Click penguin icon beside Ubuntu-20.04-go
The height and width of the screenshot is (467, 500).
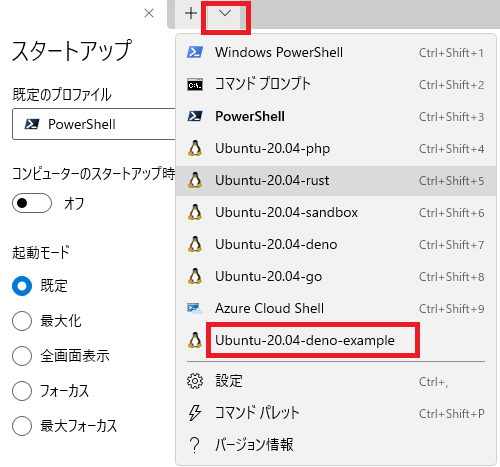click(195, 276)
